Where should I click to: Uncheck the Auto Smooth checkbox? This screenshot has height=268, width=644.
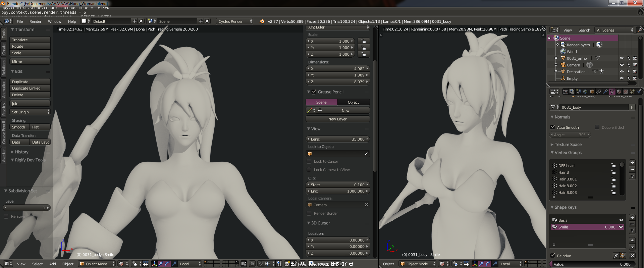coord(553,127)
